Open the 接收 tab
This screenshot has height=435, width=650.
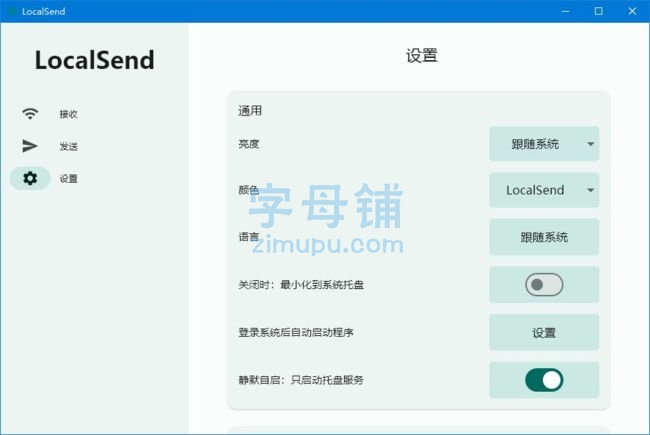click(68, 114)
